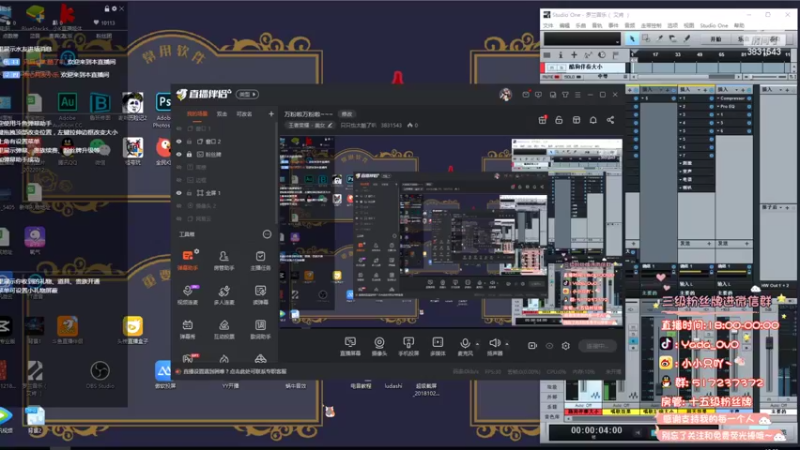This screenshot has width=800, height=450.
Task: Open the 互动投票 tool icon
Action: pyautogui.click(x=223, y=329)
